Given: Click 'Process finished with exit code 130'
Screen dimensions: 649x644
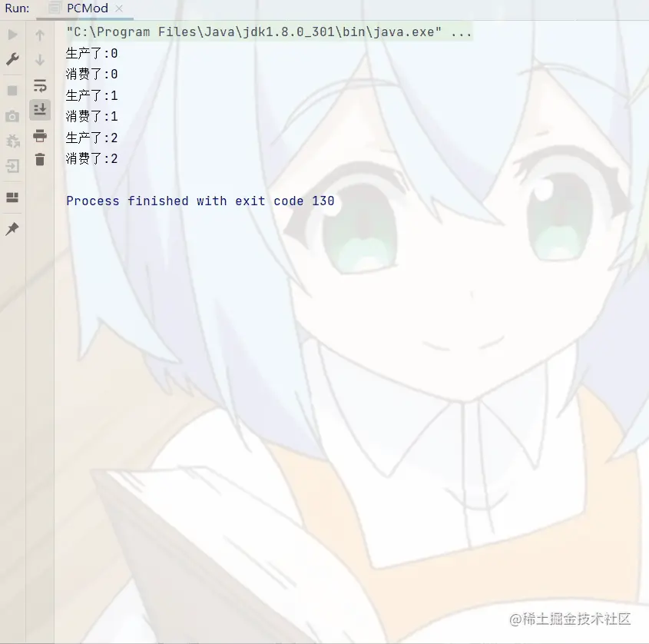Looking at the screenshot, I should 200,201.
